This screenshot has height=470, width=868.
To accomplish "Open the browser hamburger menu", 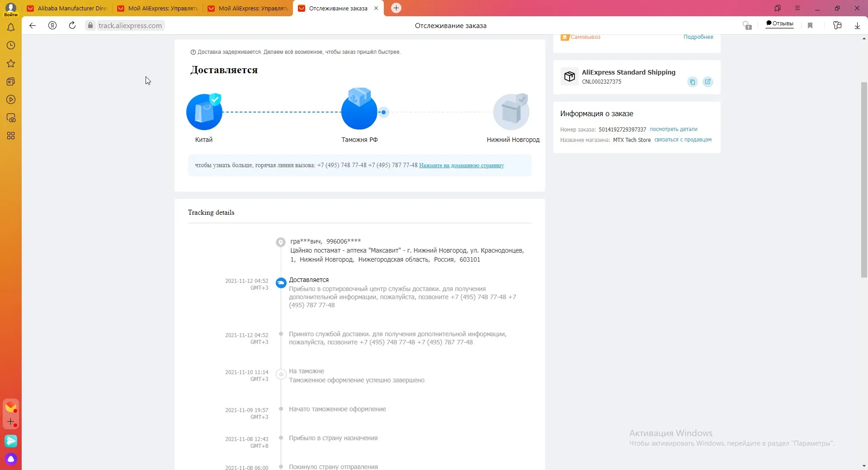I will tap(797, 8).
